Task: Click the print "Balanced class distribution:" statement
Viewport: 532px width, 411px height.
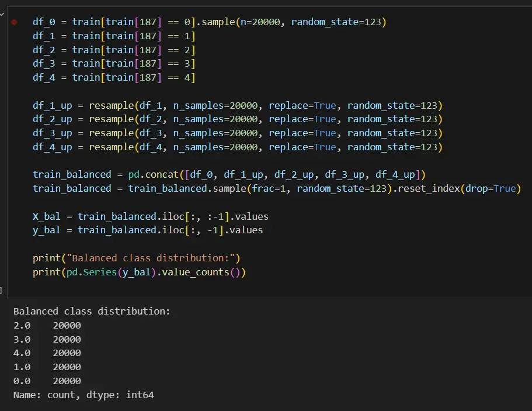Action: coord(137,258)
